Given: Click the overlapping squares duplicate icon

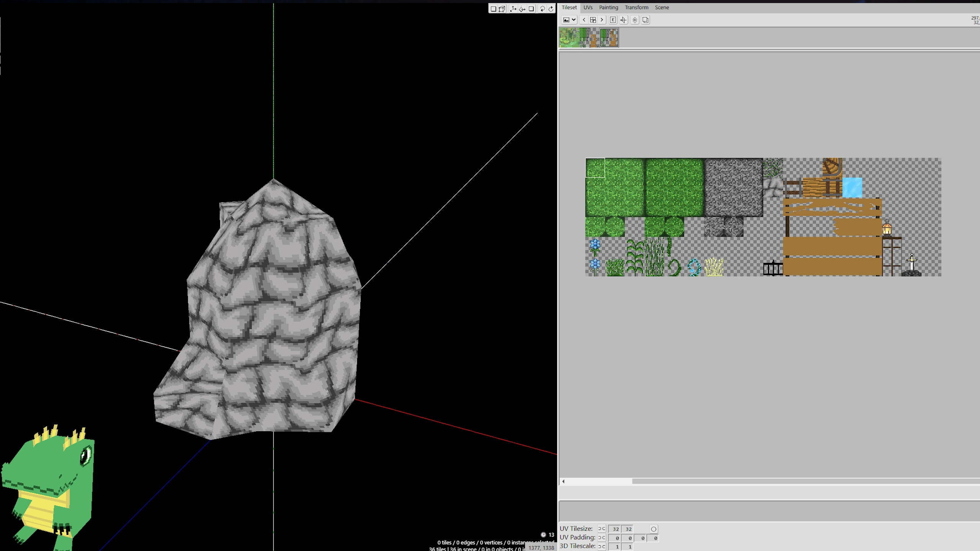Looking at the screenshot, I should [645, 20].
